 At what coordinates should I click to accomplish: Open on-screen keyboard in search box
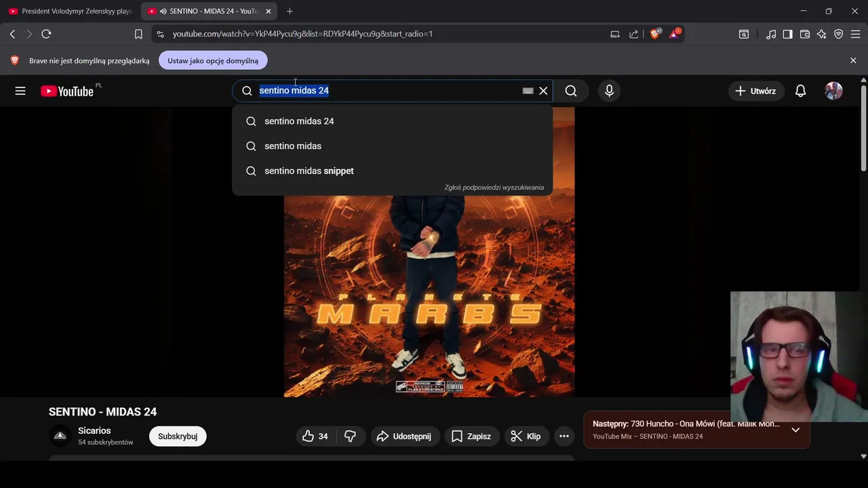[x=528, y=91]
